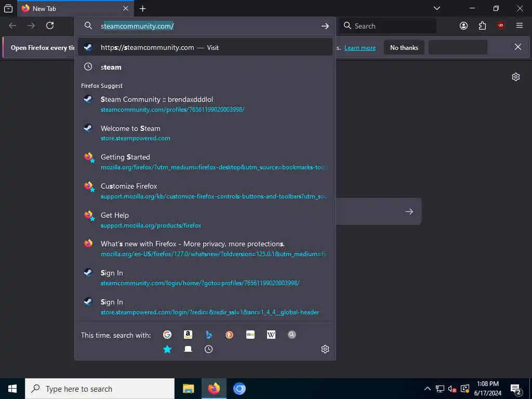This screenshot has width=532, height=399.
Task: Search this time with DuckDuckGo
Action: click(229, 335)
